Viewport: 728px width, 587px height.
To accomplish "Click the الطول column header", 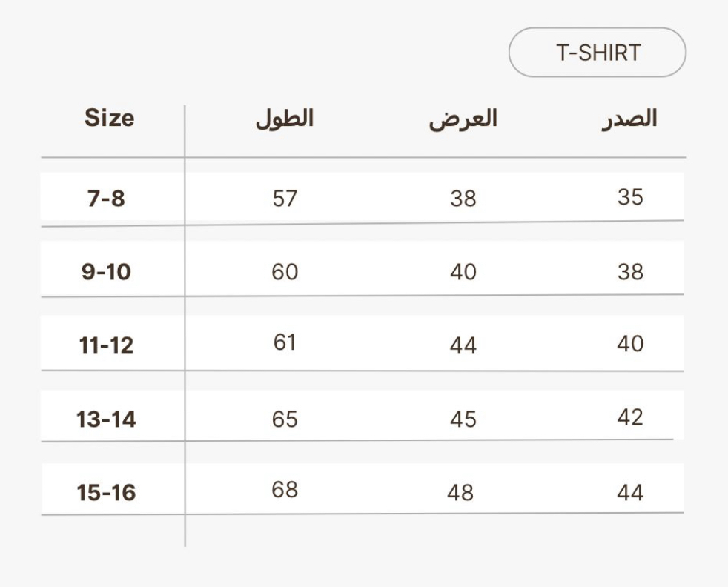I will coord(285,119).
